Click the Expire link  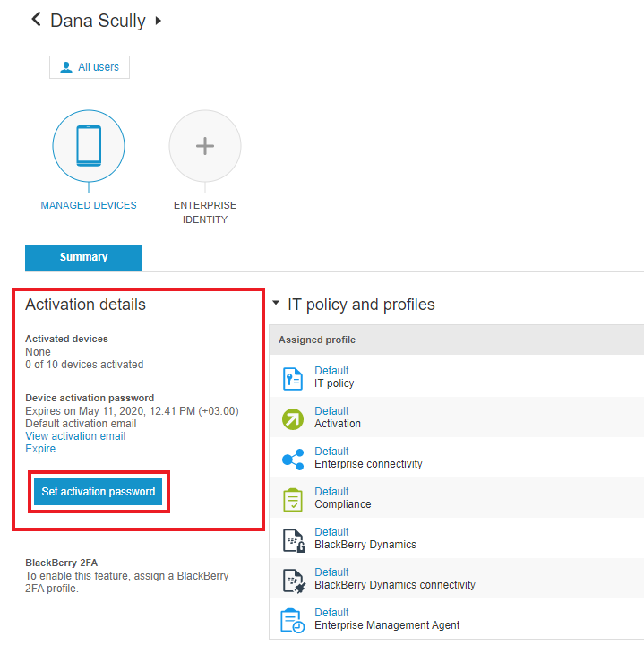pos(40,449)
